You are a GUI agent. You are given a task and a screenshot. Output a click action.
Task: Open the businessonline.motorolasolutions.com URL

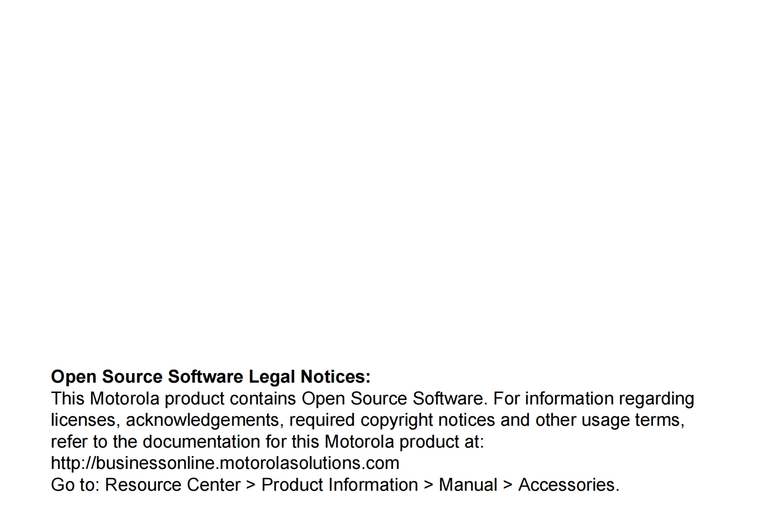[x=225, y=463]
